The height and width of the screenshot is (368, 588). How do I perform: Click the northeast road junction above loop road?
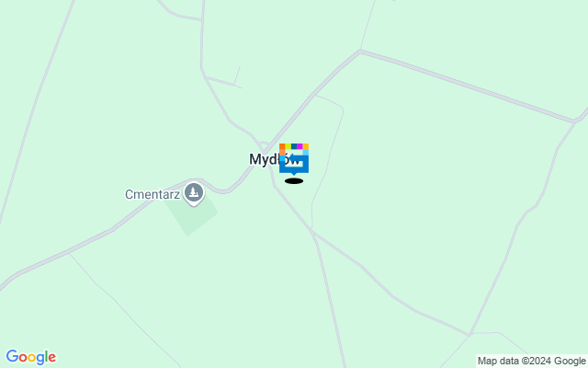360,51
